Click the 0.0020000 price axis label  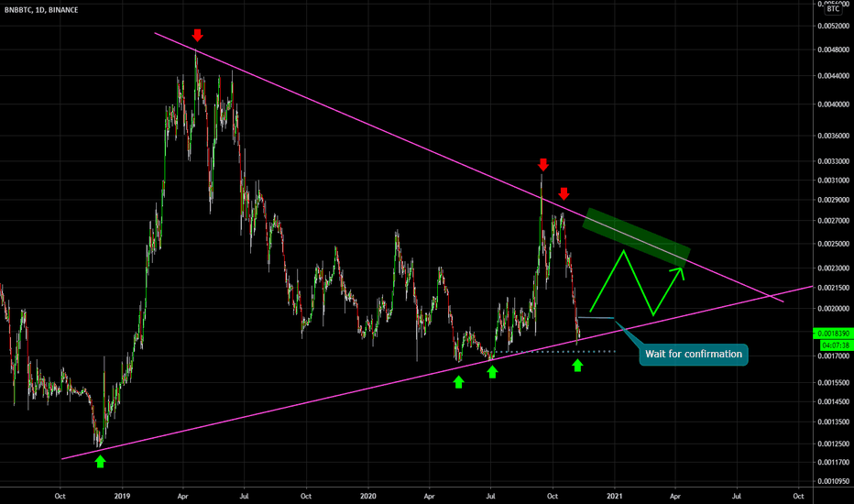(833, 309)
